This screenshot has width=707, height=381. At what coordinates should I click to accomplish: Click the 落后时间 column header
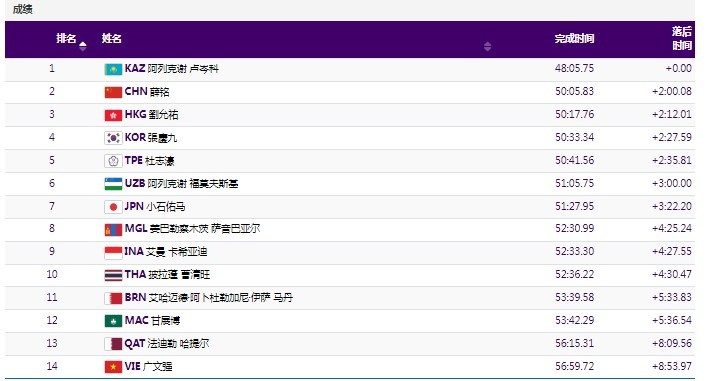[681, 38]
